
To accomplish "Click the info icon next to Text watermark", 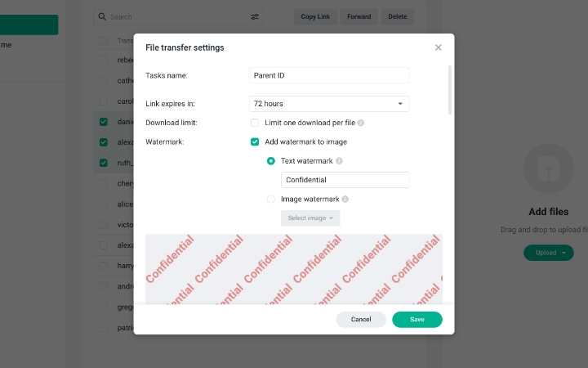I will pyautogui.click(x=339, y=161).
